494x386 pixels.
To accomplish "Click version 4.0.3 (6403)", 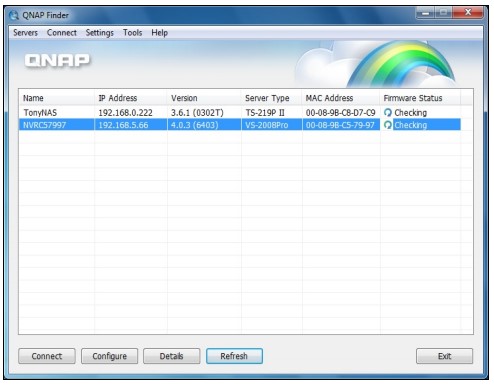I will (x=195, y=125).
